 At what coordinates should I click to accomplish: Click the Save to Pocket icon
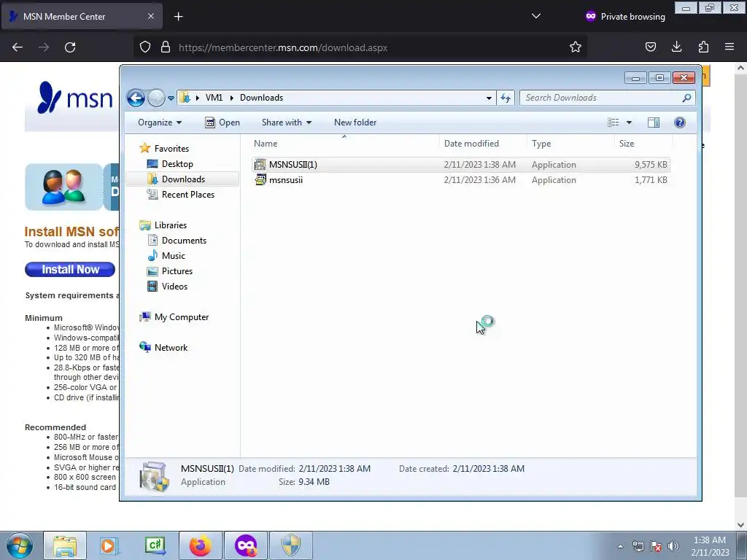651,47
